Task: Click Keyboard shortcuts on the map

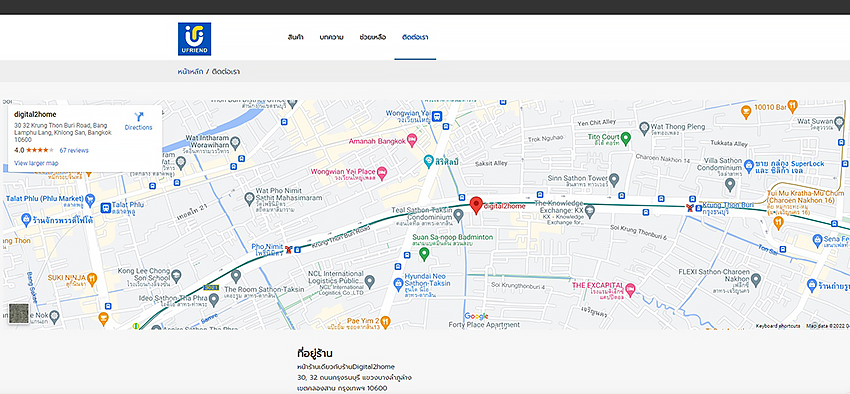Action: pos(778,326)
